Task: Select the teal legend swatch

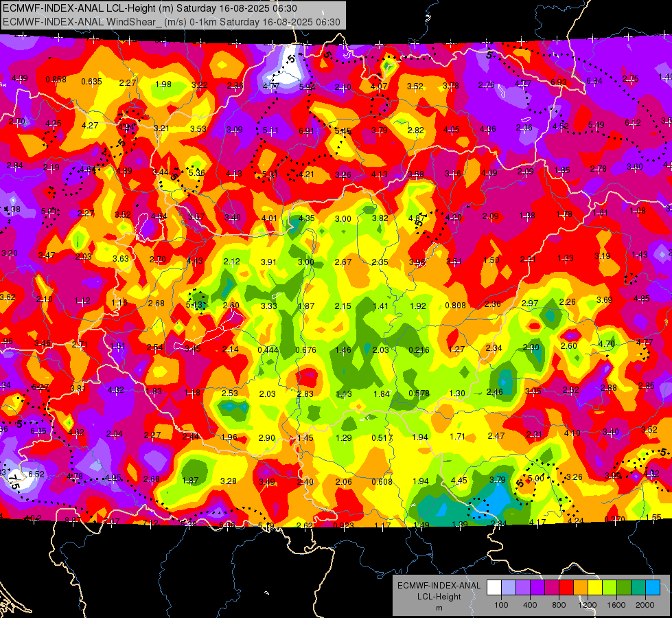Action: (638, 587)
